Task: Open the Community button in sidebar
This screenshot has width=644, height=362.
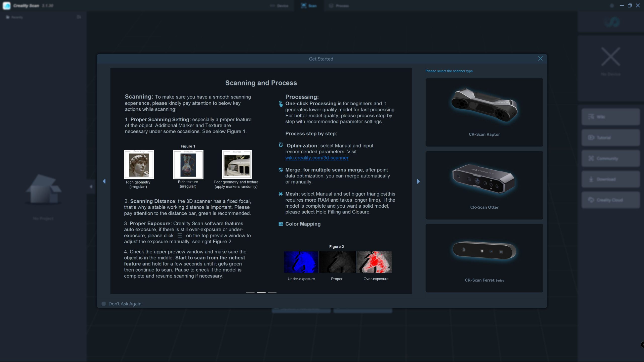Action: point(611,158)
